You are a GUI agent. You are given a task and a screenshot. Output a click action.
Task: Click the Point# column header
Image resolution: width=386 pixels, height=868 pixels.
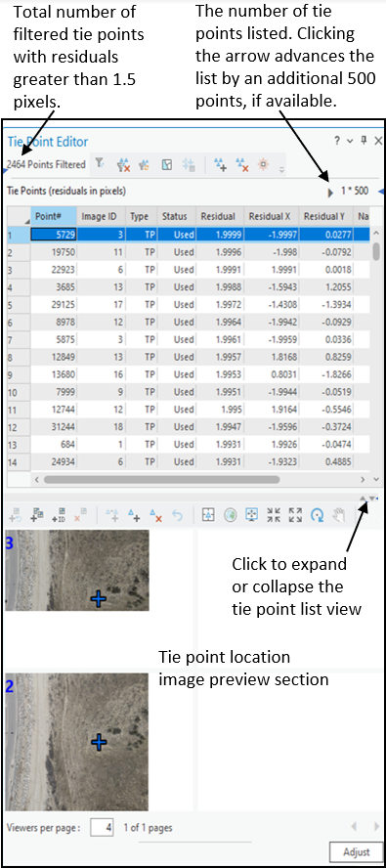tap(53, 216)
